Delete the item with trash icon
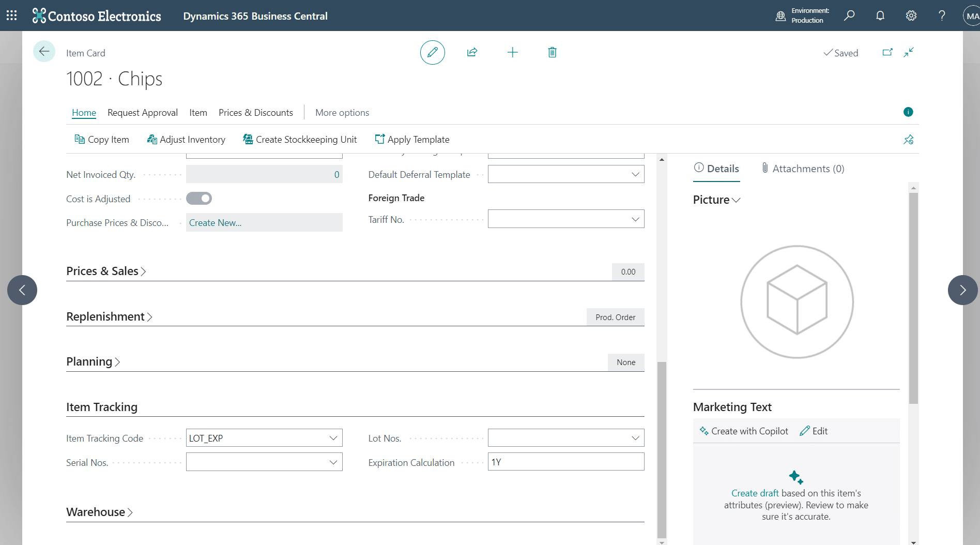 553,52
